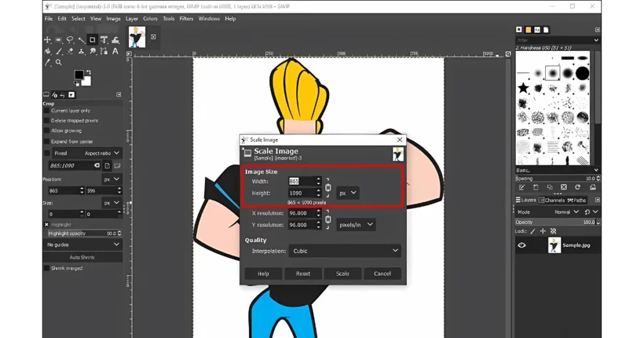Switch to the Channels tab
644x338 pixels.
552,200
